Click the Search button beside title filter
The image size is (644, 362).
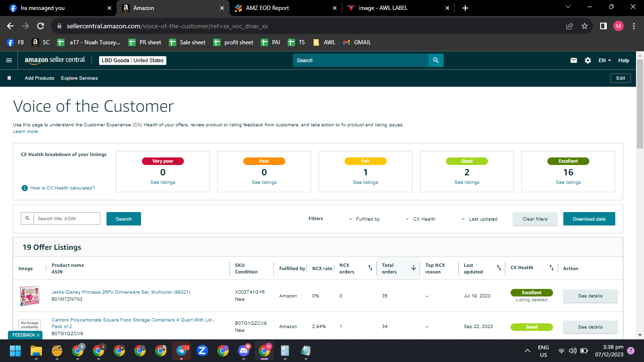click(x=124, y=219)
